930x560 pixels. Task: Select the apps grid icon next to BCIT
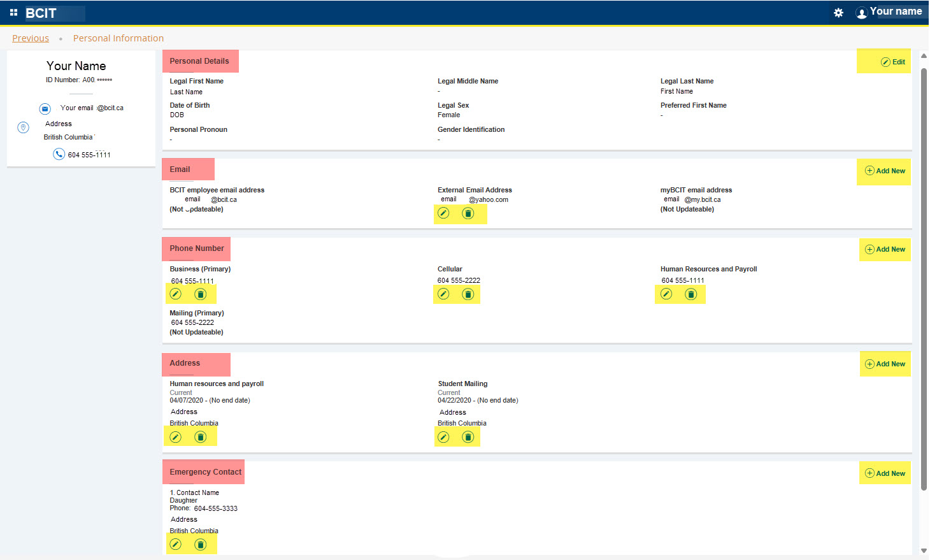13,11
